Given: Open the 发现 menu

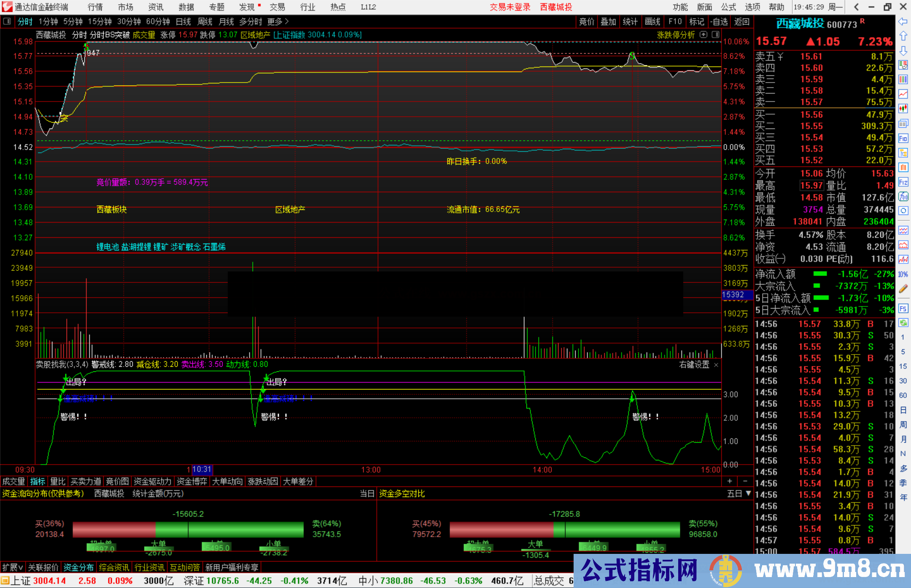Looking at the screenshot, I should click(x=248, y=7).
